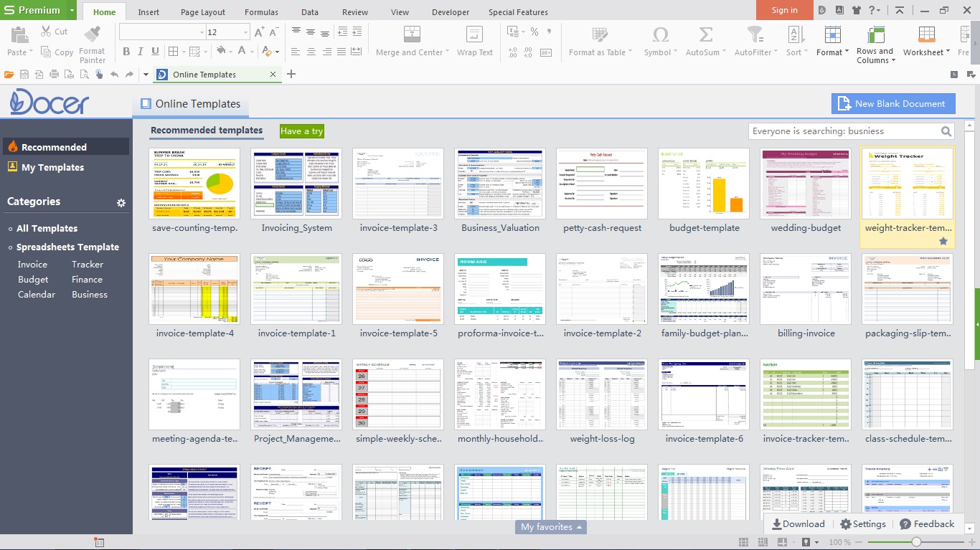
Task: Decrease font size with A- icon
Action: coord(275,32)
